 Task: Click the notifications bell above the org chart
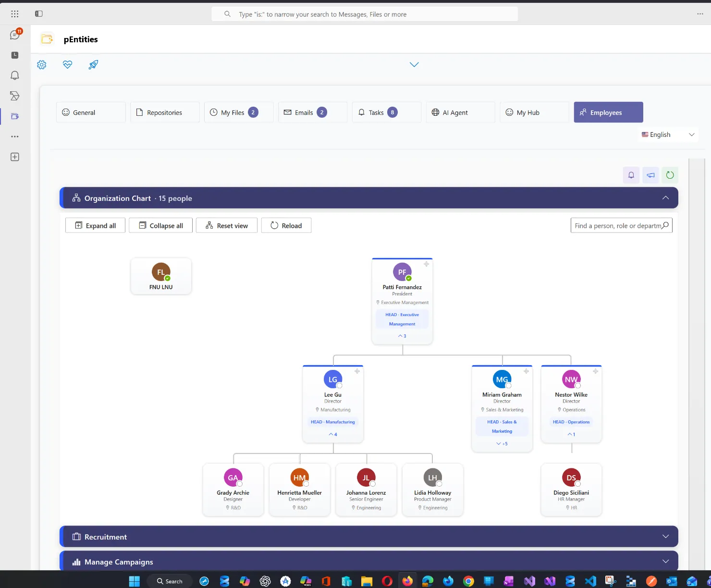tap(631, 175)
